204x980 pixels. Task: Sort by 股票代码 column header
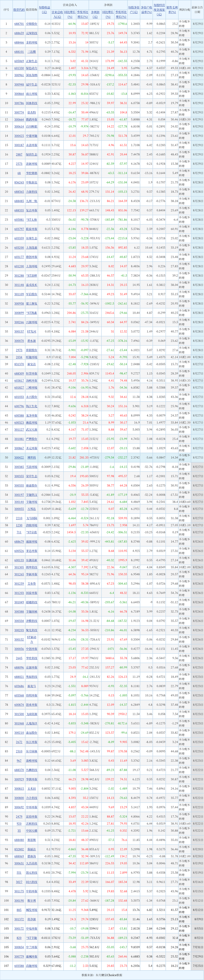click(19, 10)
